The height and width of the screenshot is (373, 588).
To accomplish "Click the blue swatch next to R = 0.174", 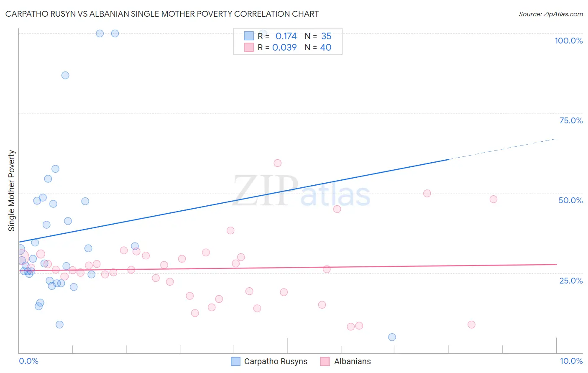I will tap(249, 36).
